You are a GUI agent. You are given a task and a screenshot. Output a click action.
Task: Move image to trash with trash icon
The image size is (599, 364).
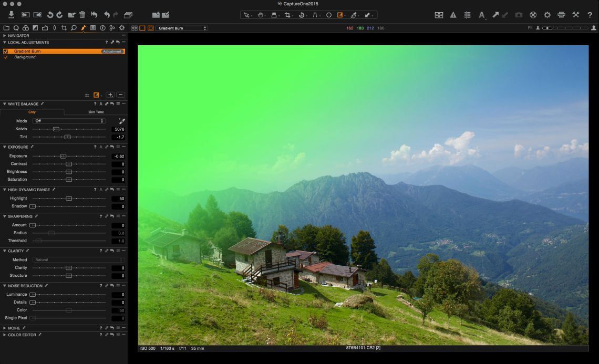click(82, 15)
